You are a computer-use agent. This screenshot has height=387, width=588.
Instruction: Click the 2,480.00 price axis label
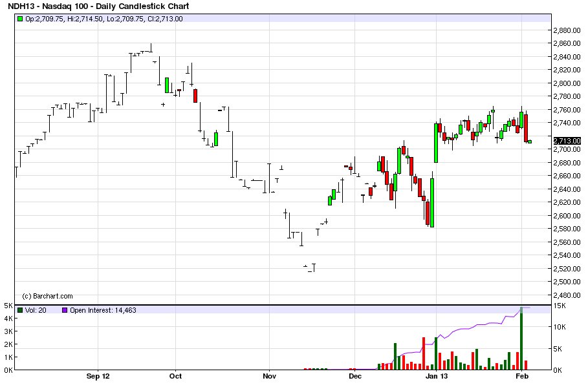tap(567, 295)
